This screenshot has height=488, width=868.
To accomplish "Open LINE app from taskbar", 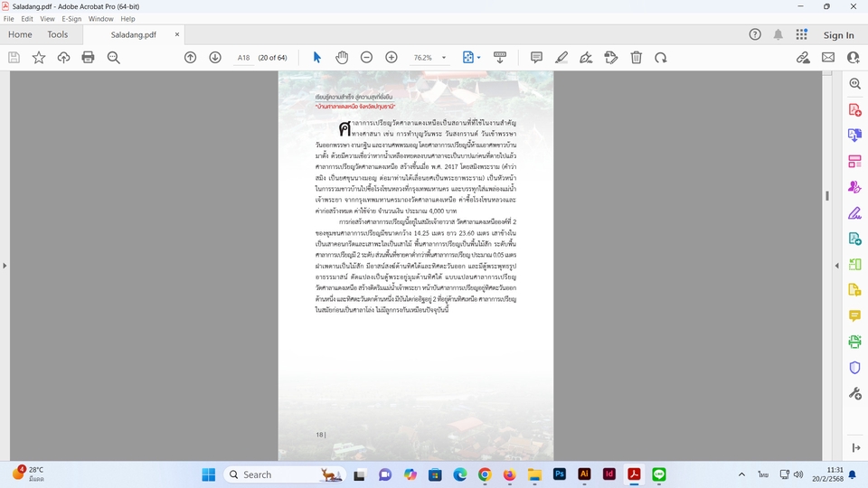I will tap(659, 474).
